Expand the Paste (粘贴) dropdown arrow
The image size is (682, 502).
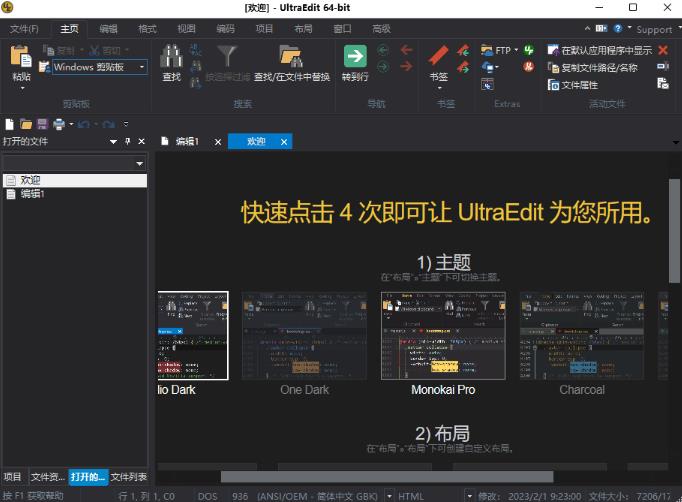[22, 88]
